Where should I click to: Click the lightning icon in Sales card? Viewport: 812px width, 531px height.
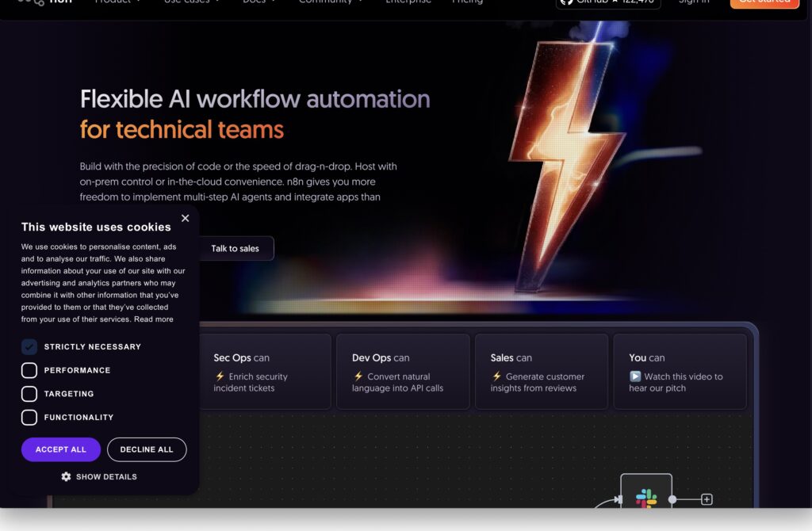pos(496,376)
